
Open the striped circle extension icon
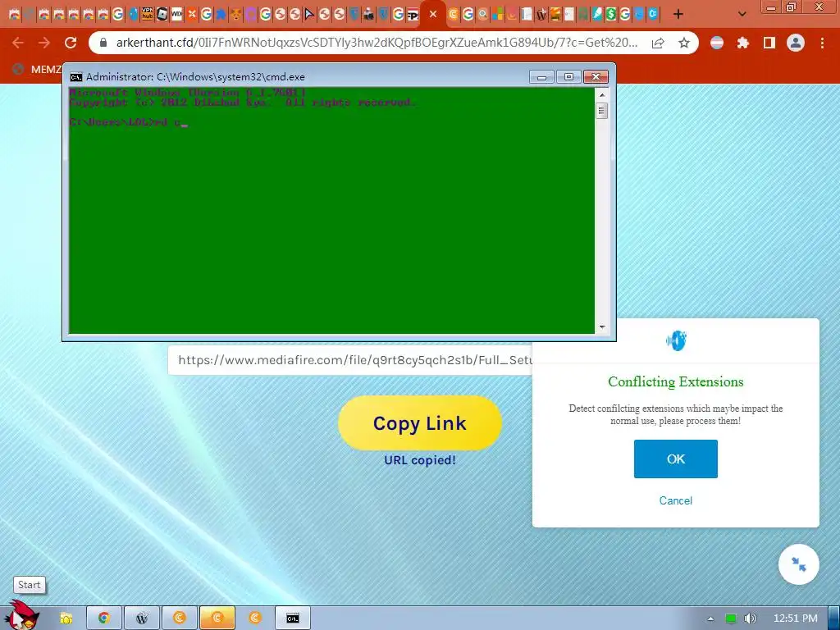pos(717,43)
